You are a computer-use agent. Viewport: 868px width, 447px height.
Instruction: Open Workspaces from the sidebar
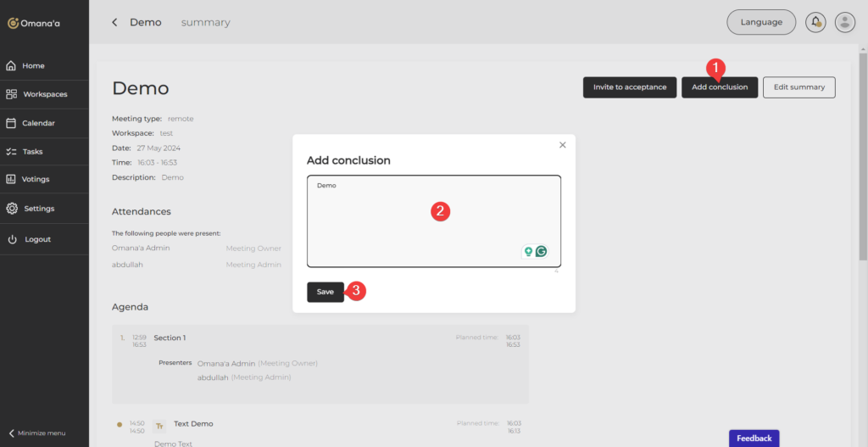click(44, 94)
